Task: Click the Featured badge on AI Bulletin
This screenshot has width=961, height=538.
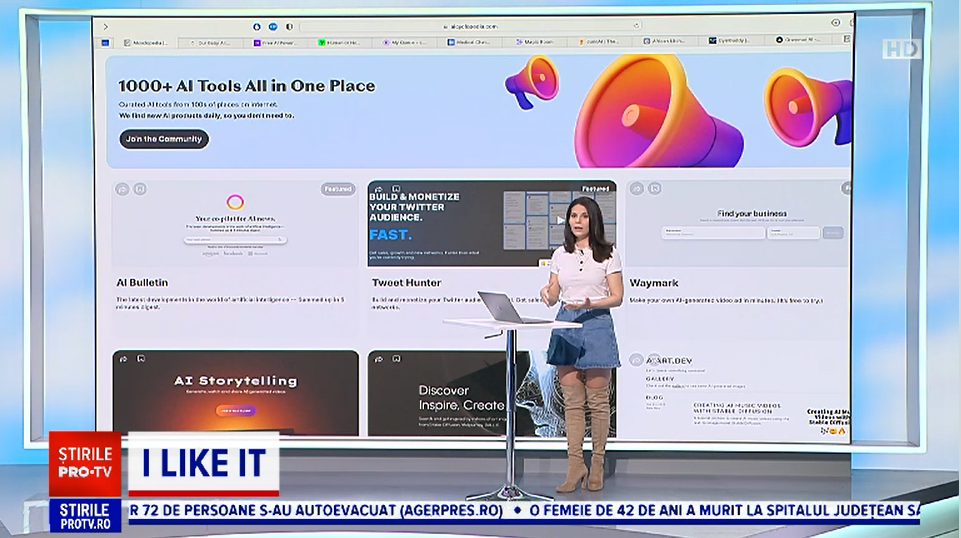Action: point(338,189)
